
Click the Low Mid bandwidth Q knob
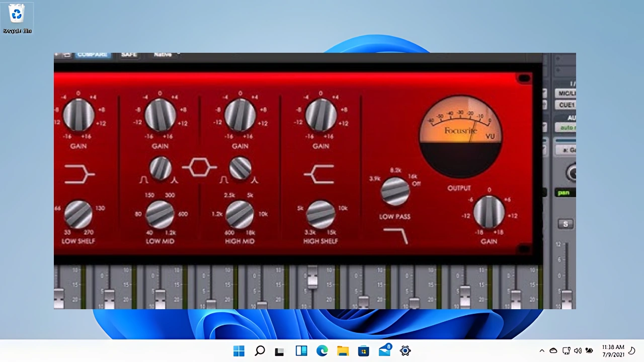pos(160,168)
